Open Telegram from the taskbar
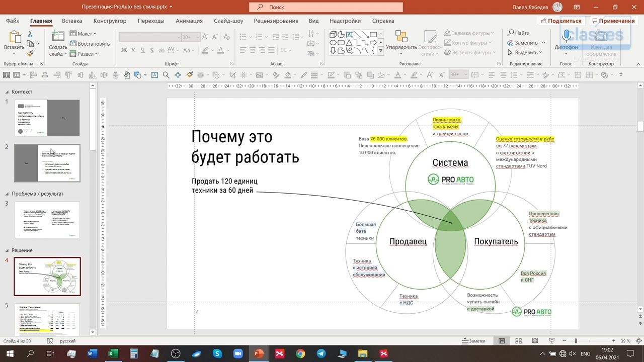644x362 pixels. tap(321, 354)
